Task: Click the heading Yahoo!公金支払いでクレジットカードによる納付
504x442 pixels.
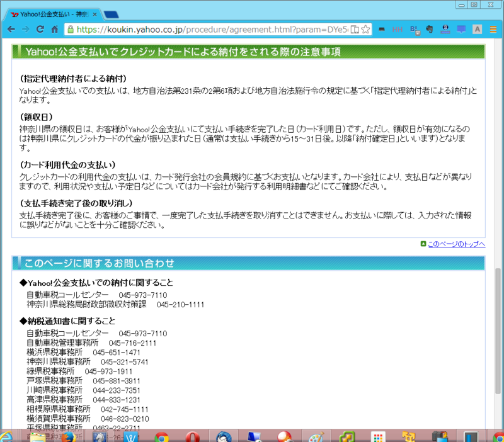Action: point(183,52)
